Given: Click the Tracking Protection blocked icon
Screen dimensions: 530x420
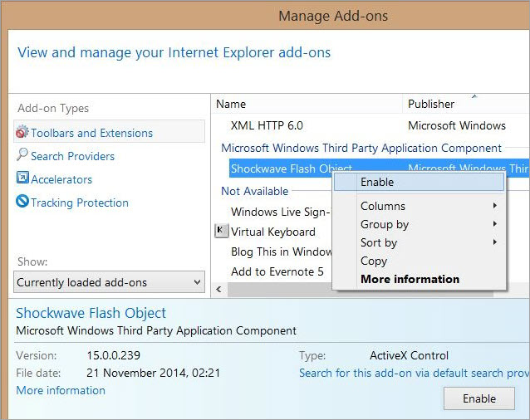Looking at the screenshot, I should point(23,202).
